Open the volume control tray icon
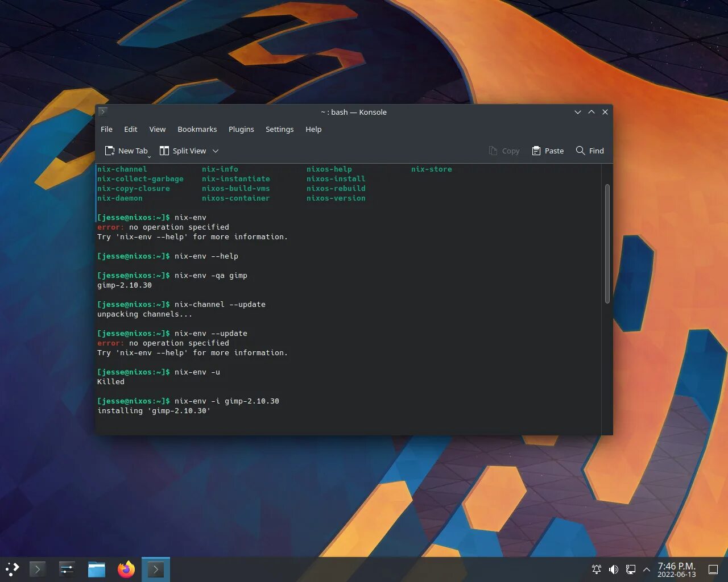728x582 pixels. (x=614, y=569)
